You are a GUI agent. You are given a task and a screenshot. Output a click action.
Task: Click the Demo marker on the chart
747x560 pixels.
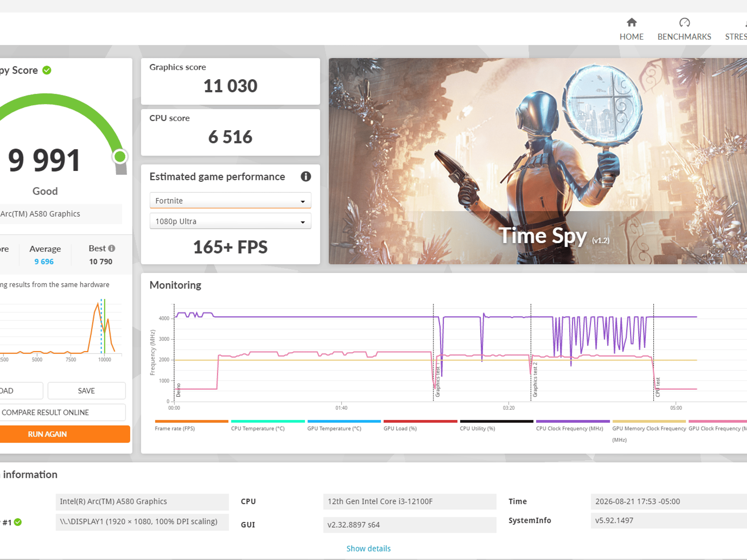point(178,390)
